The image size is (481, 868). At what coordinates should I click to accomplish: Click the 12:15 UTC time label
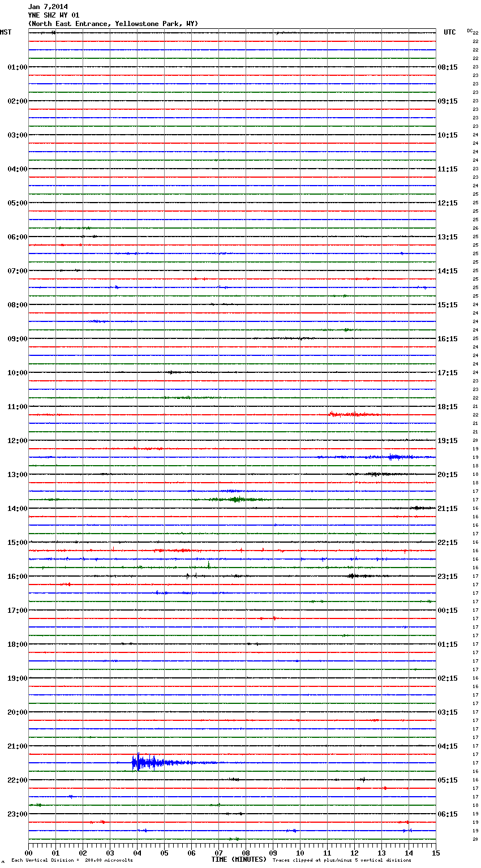coord(448,203)
